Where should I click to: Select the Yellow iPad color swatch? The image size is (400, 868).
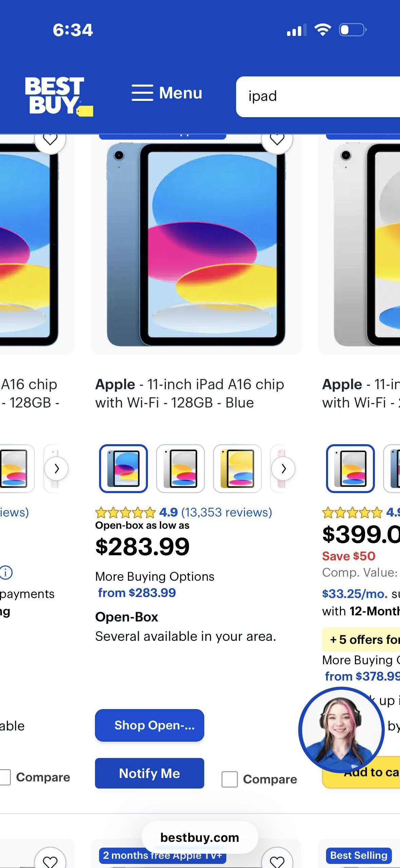pyautogui.click(x=237, y=468)
